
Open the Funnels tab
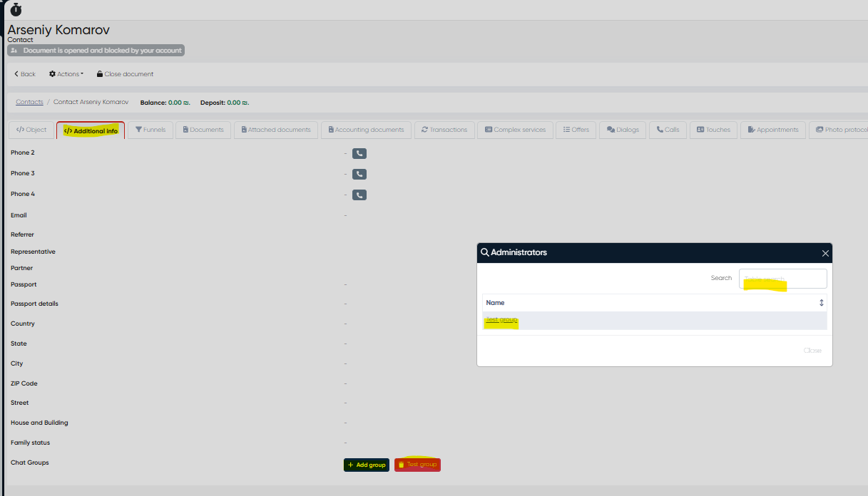pyautogui.click(x=150, y=130)
